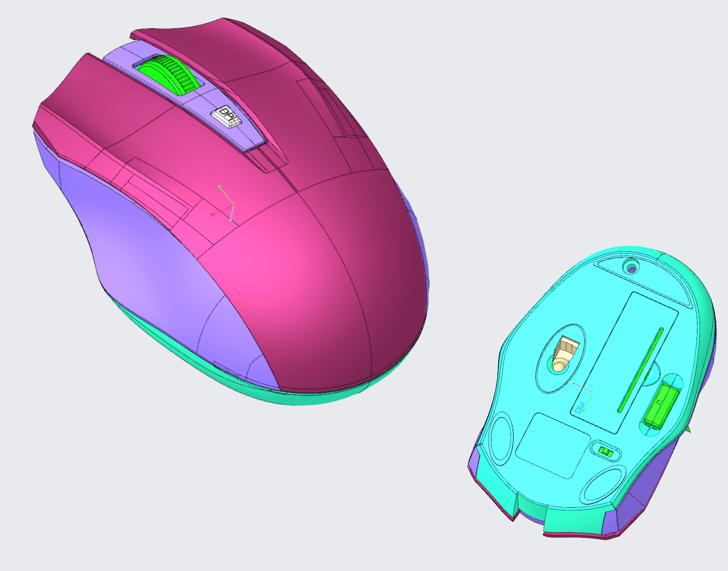Click the DPI button behind scroll wheel
The image size is (728, 571).
(x=226, y=117)
